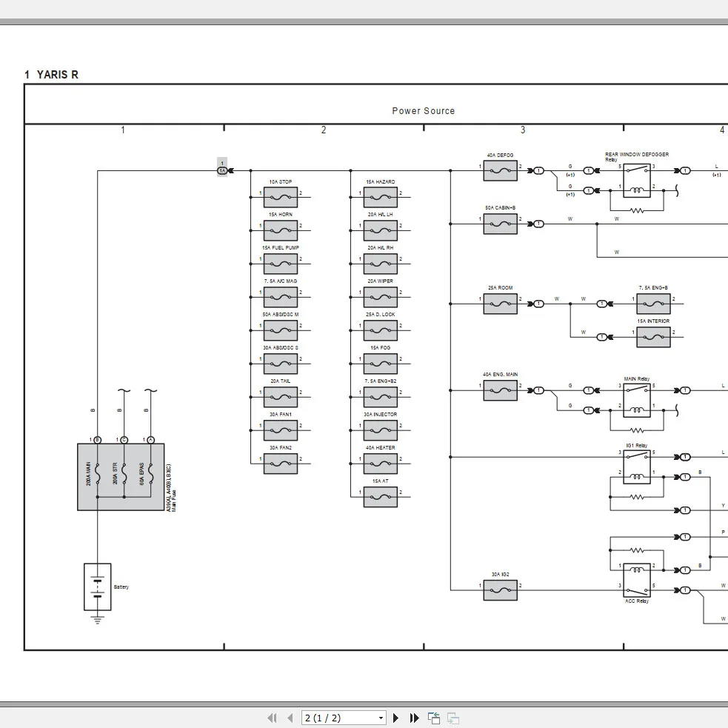Click the '7.5A A/C MAG' fuse label
728x728 pixels.
pyautogui.click(x=281, y=281)
